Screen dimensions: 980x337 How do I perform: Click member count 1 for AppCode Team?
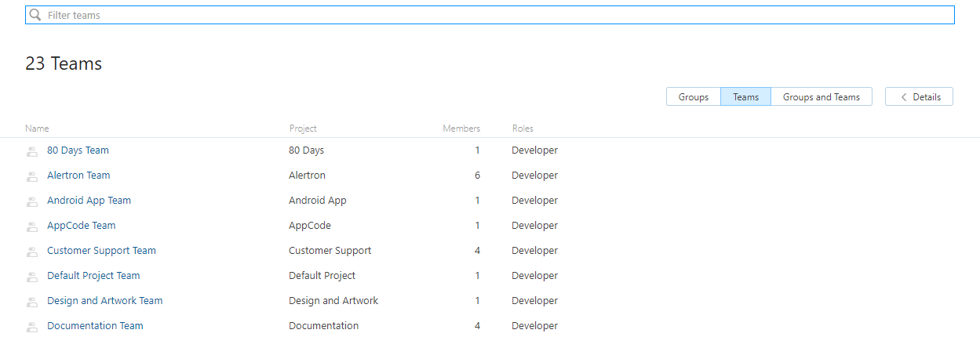point(477,226)
